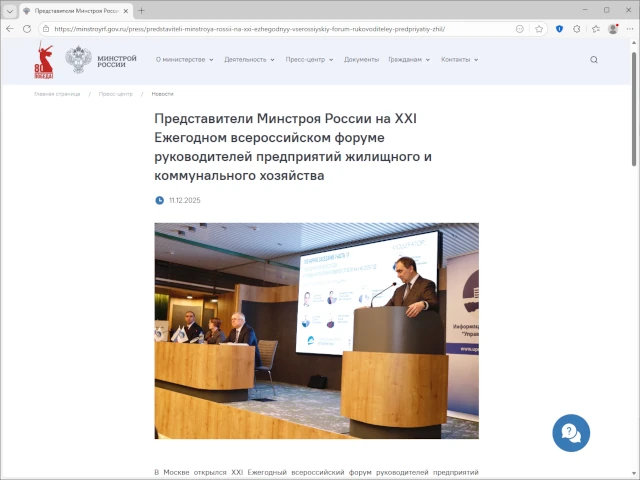The width and height of the screenshot is (640, 480).
Task: Open the Документы menu item
Action: (361, 60)
